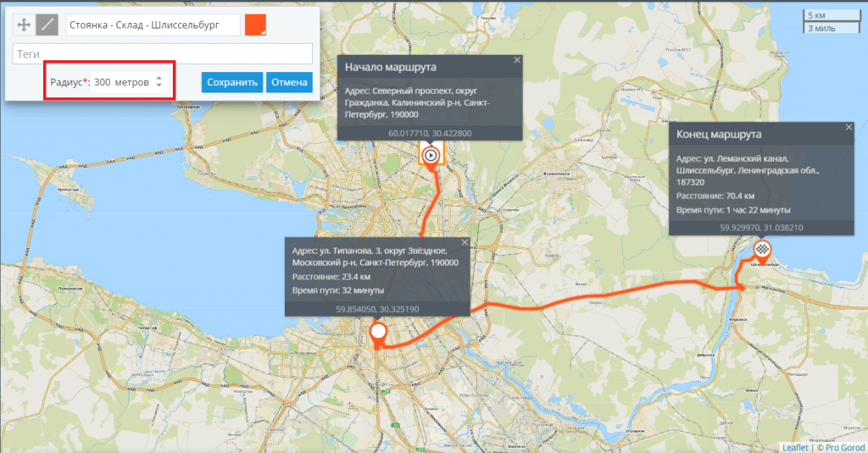Image resolution: width=868 pixels, height=453 pixels.
Task: Open the Leaflet attribution link
Action: point(793,446)
